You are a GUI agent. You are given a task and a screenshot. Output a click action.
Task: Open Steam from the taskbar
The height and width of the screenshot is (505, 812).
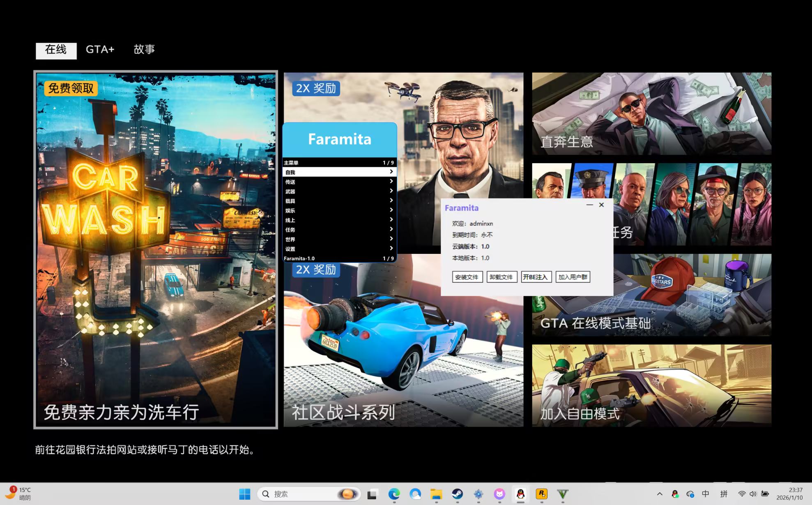tap(457, 494)
